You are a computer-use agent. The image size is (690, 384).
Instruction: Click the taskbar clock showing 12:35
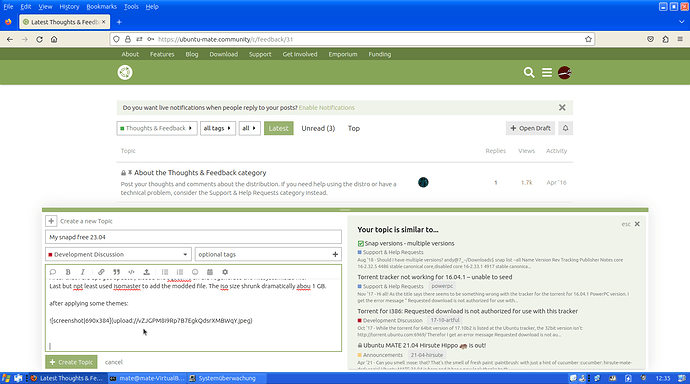coord(663,378)
